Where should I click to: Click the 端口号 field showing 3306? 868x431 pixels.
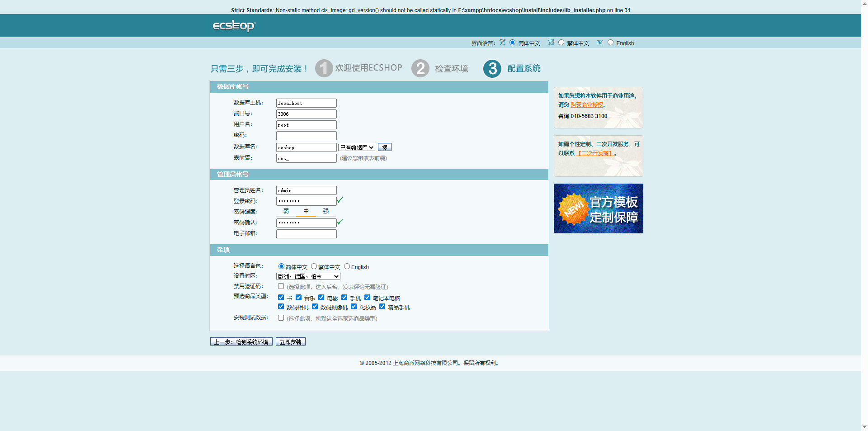click(x=306, y=114)
